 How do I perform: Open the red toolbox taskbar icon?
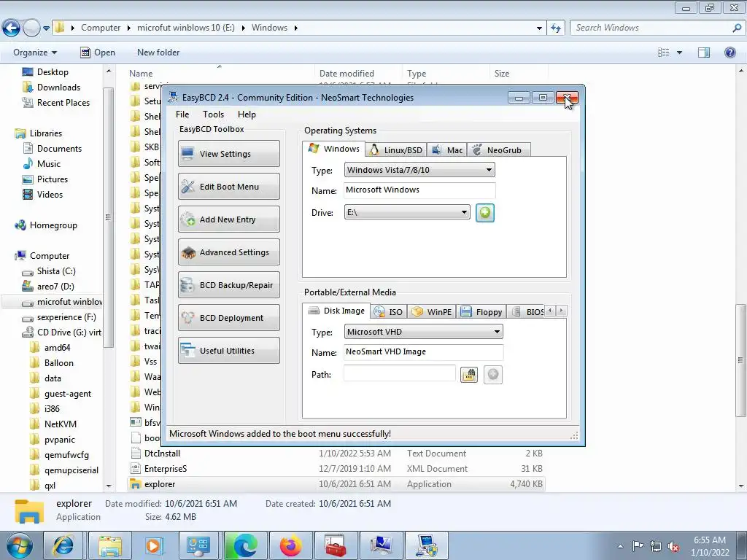coord(335,546)
